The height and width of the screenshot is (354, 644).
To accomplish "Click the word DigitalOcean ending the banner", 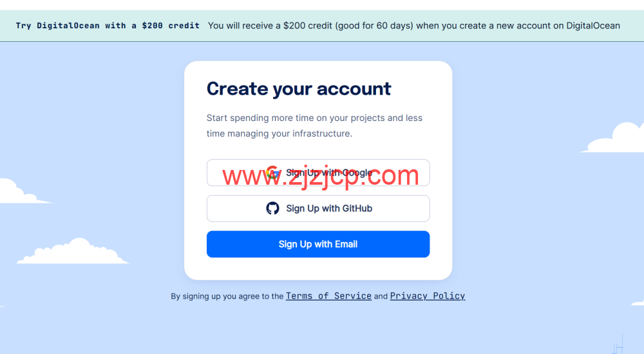I will tap(593, 26).
